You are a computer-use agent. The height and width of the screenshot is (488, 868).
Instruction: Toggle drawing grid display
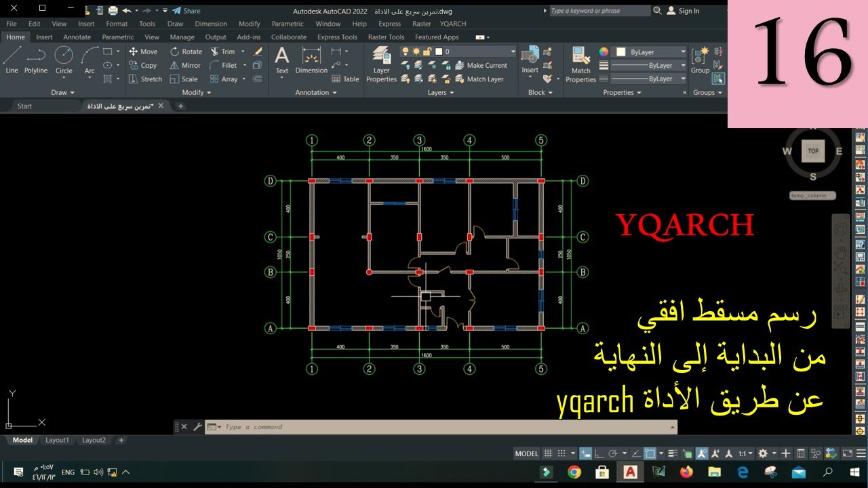pyautogui.click(x=548, y=453)
